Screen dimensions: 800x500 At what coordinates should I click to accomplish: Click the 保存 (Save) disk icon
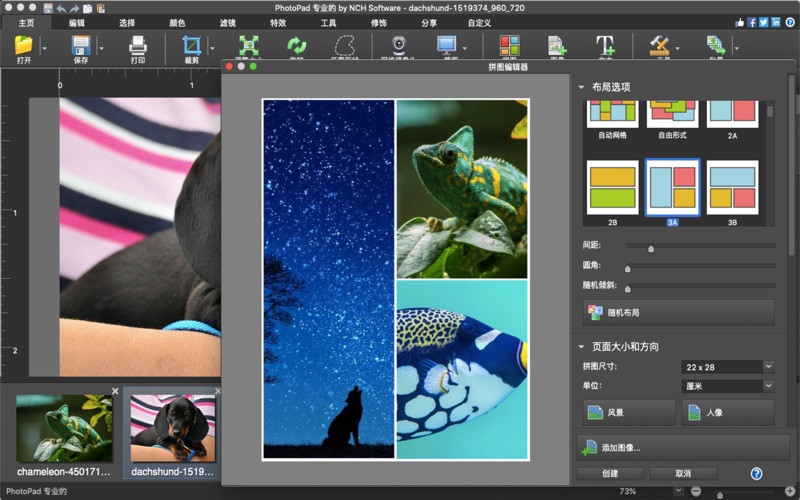pos(81,45)
